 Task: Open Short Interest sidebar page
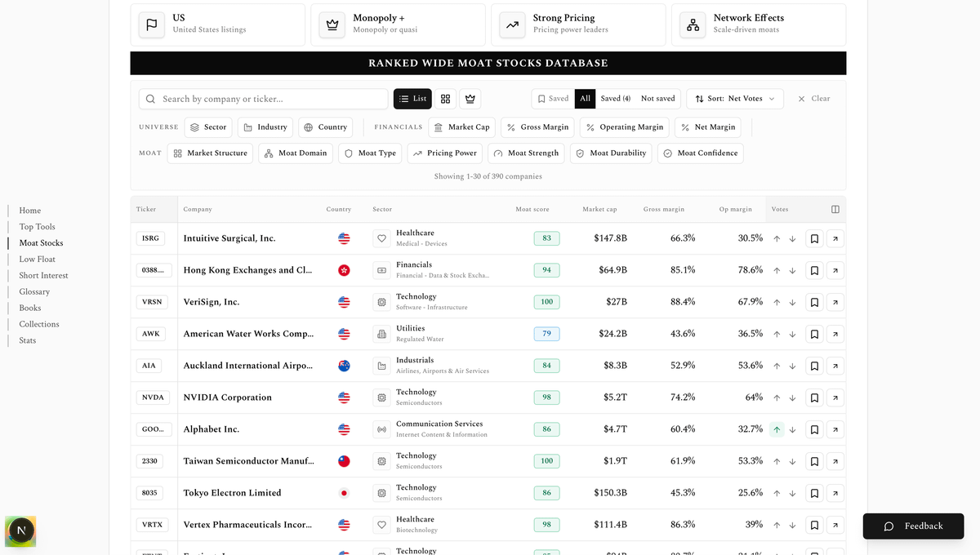[44, 276]
